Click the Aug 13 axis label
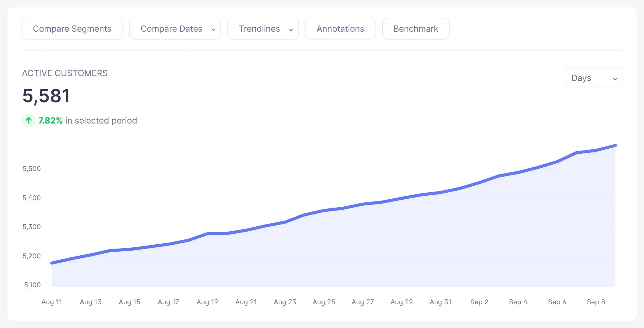644x328 pixels. click(x=91, y=302)
